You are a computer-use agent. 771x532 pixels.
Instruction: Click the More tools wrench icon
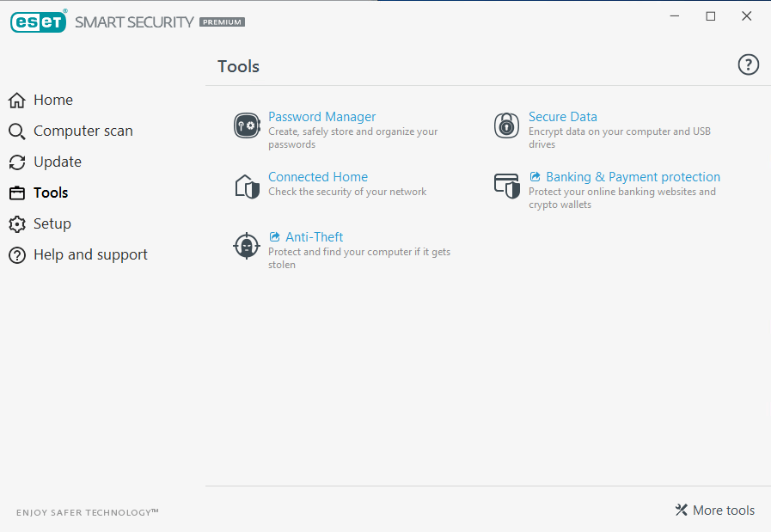681,510
